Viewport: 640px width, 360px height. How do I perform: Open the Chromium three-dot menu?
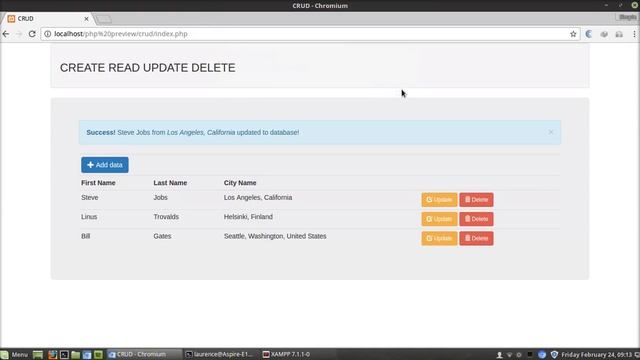coord(634,34)
